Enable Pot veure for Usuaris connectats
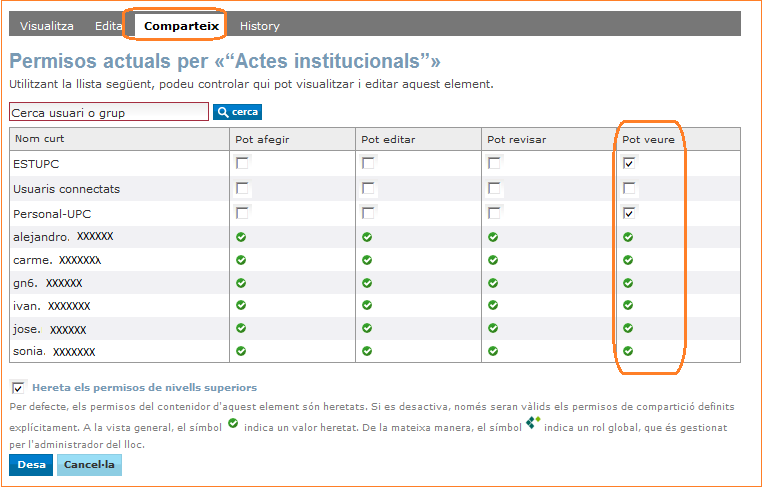 pos(629,188)
